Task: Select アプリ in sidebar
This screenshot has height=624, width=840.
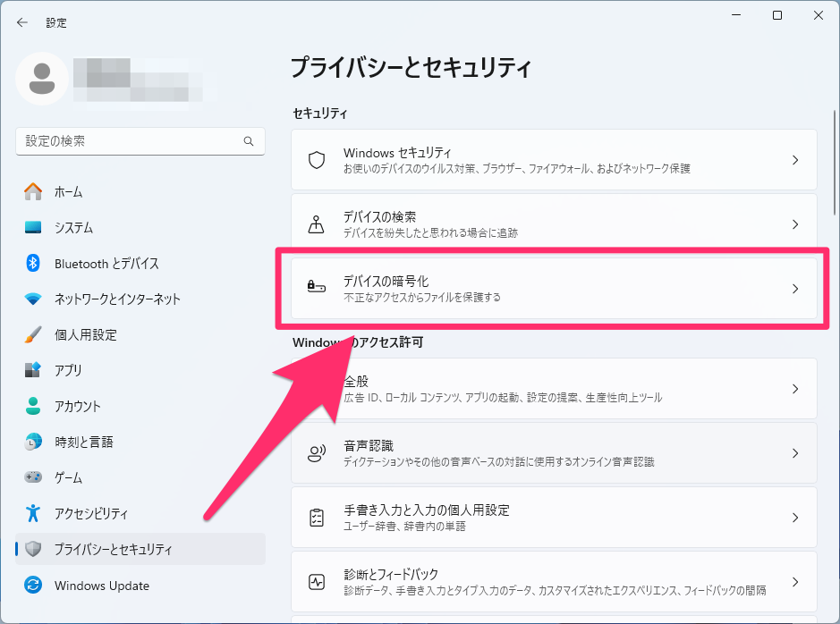Action: [x=140, y=370]
